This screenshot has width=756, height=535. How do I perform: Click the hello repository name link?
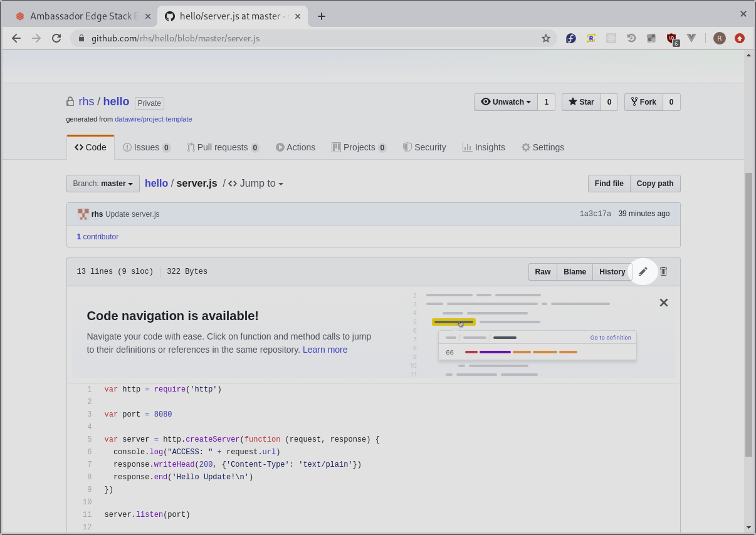(x=116, y=101)
